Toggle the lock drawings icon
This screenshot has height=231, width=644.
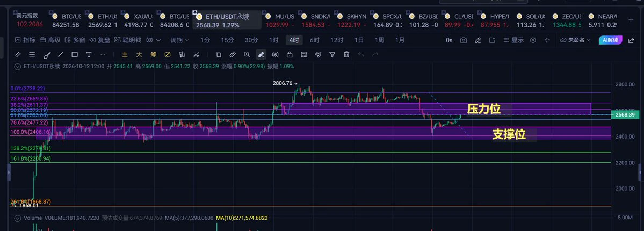pyautogui.click(x=290, y=54)
